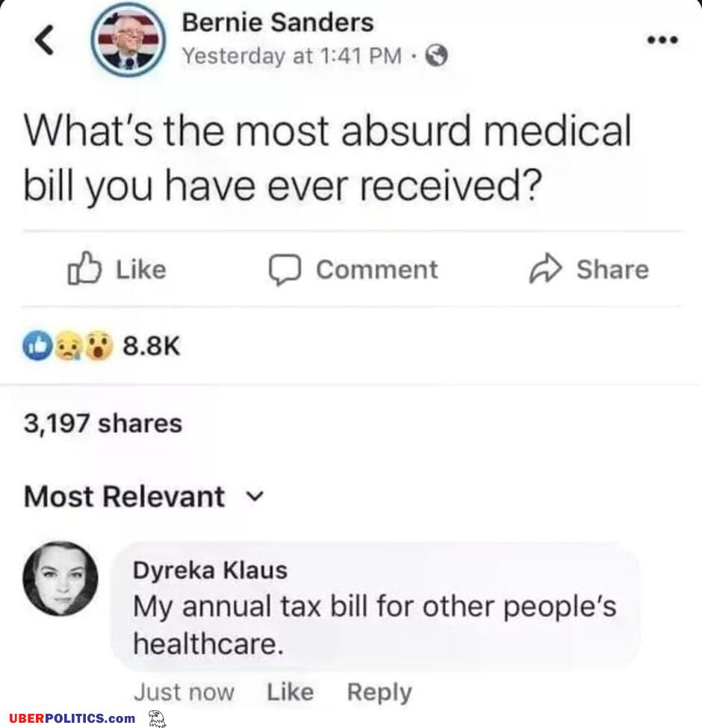Click the blue like reaction emoji
The height and width of the screenshot is (728, 702).
[39, 345]
